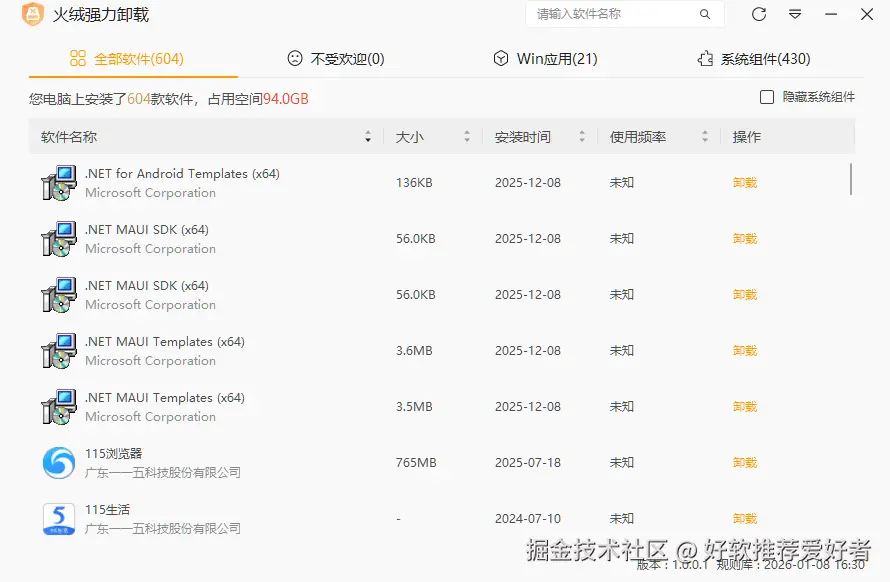Screen dimensions: 890x582
Task: Click the .NET MAUI Templates 3.6MB icon
Action: (x=59, y=351)
